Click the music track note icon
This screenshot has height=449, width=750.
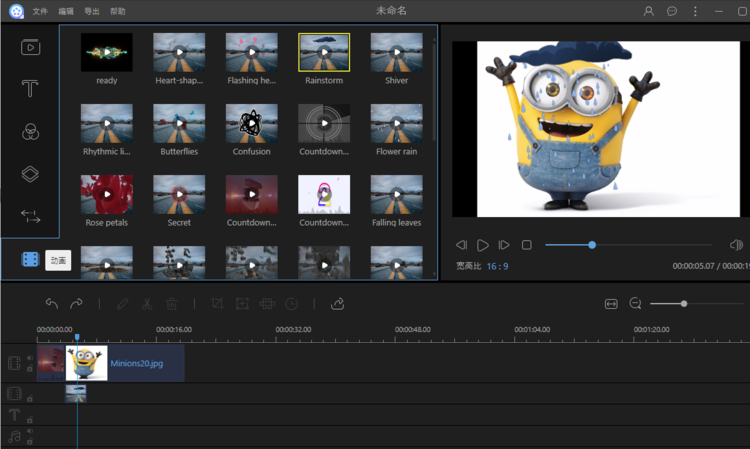coord(14,436)
